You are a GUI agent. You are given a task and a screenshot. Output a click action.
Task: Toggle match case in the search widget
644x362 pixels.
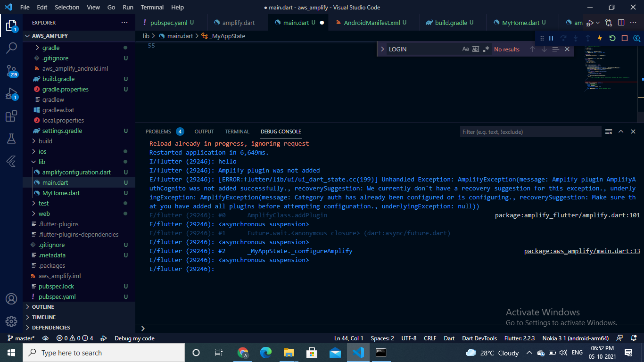pyautogui.click(x=465, y=49)
